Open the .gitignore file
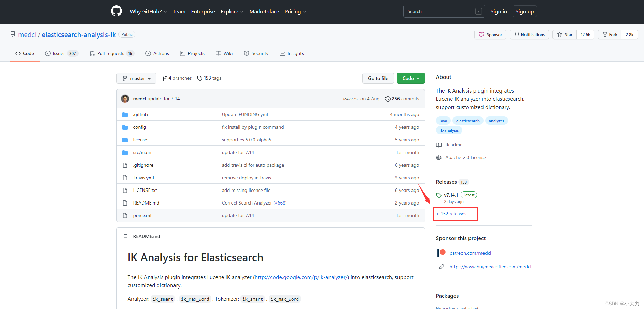 pyautogui.click(x=143, y=165)
